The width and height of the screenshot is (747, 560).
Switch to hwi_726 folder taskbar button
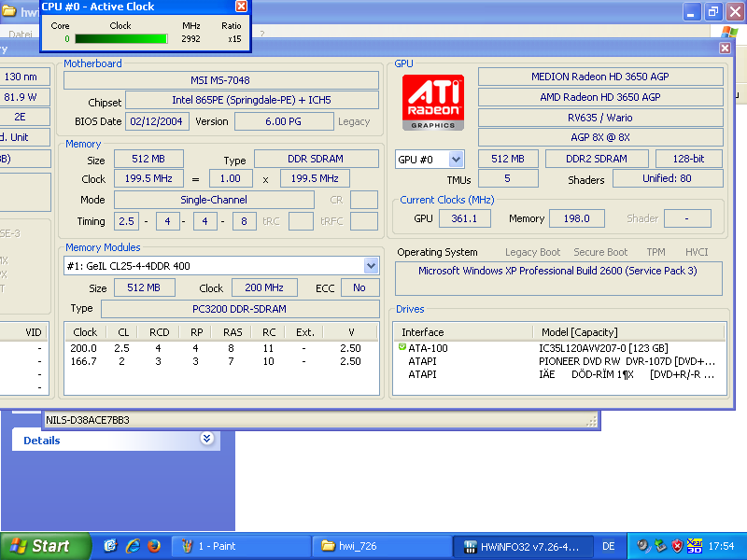click(x=382, y=546)
